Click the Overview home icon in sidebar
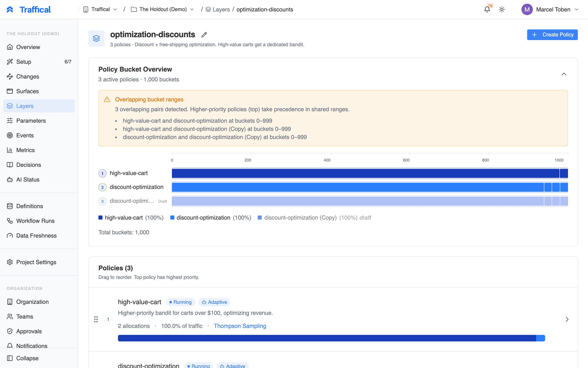The image size is (588, 368). 10,47
